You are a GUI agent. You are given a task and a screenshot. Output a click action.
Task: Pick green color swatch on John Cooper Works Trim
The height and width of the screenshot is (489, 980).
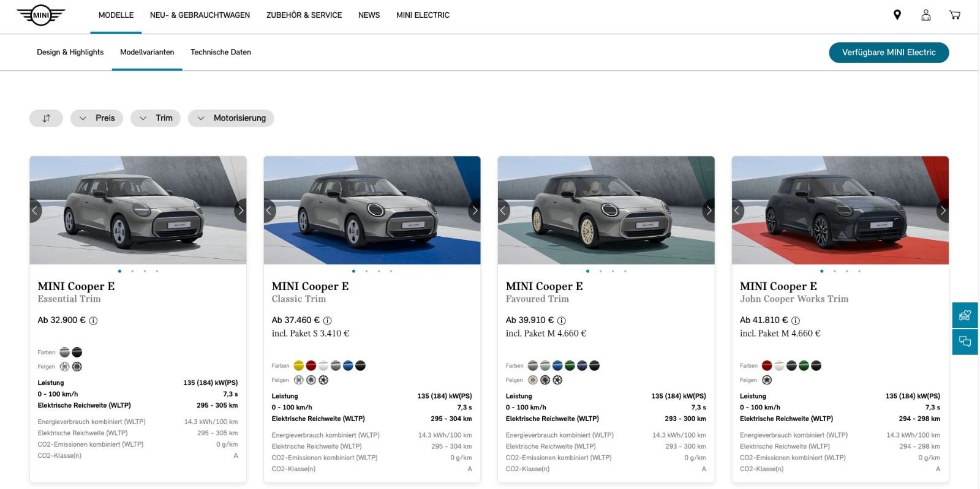point(804,366)
